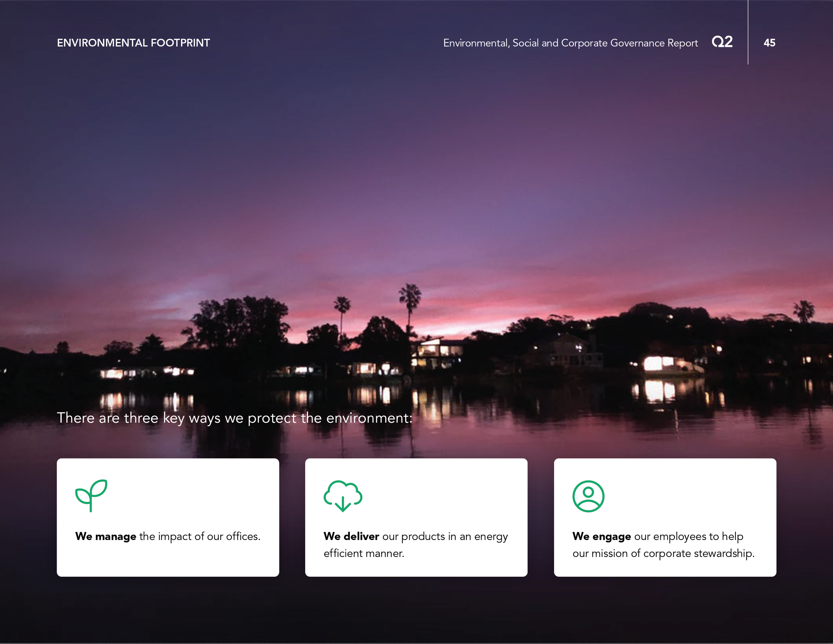Click 'We engage our employees' card text
Image resolution: width=833 pixels, height=644 pixels.
[663, 545]
